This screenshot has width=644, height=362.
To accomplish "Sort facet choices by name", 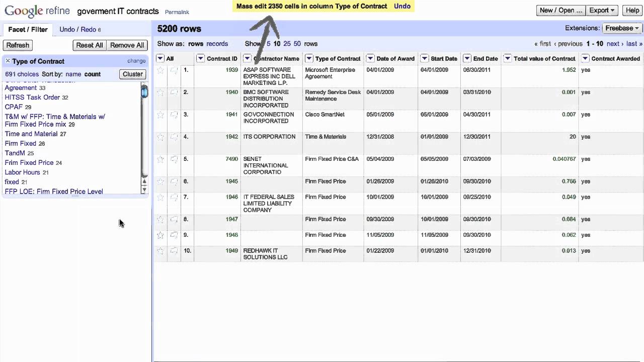I will [73, 74].
